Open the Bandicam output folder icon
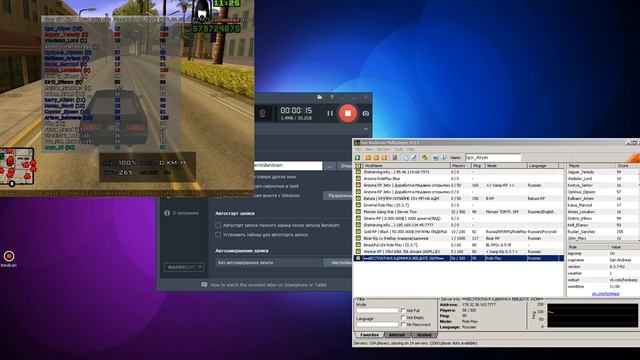 point(320,97)
